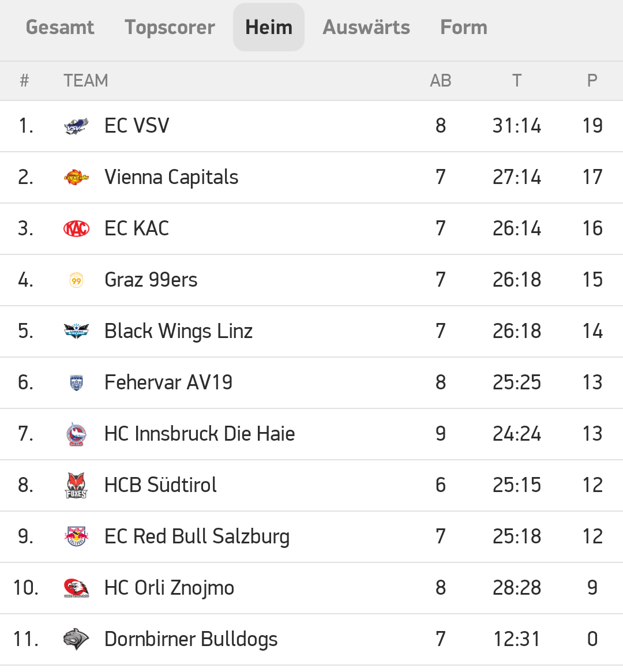Click the EC VSV team logo
The image size is (623, 672).
(x=76, y=126)
